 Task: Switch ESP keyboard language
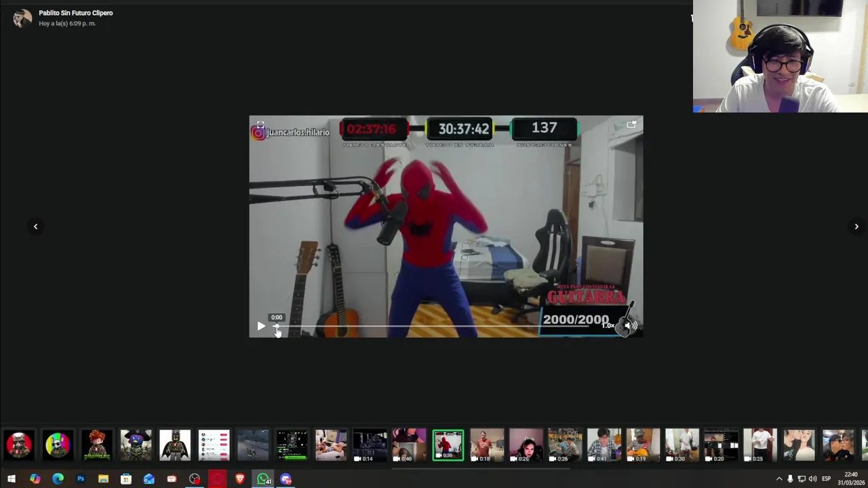coord(826,479)
